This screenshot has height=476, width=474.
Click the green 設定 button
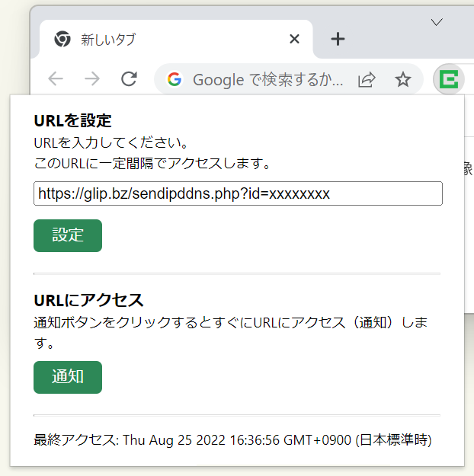[x=68, y=235]
